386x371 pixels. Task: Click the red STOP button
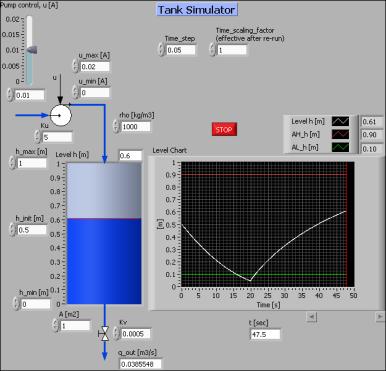(x=224, y=129)
